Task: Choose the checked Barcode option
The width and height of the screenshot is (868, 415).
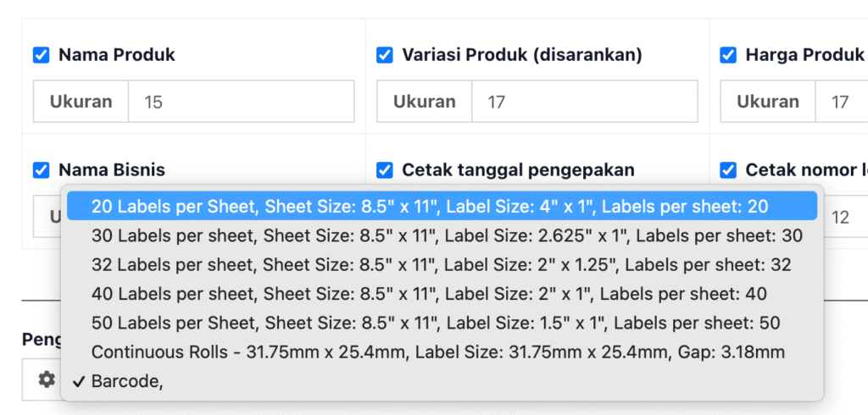Action: pos(127,381)
